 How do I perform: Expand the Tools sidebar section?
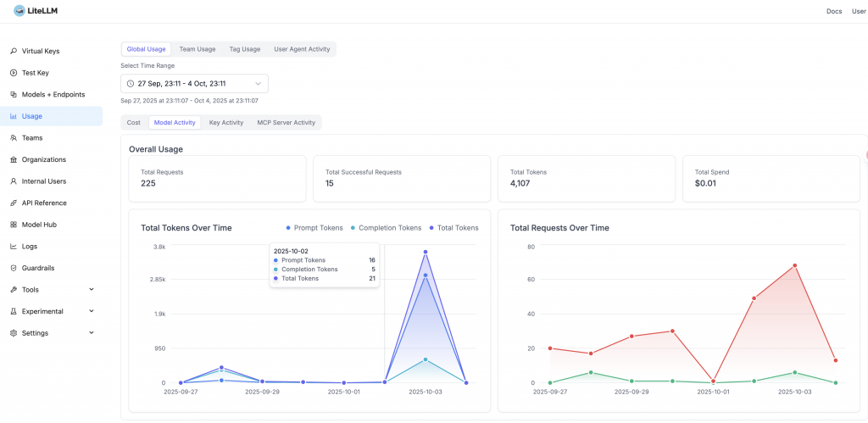(92, 290)
